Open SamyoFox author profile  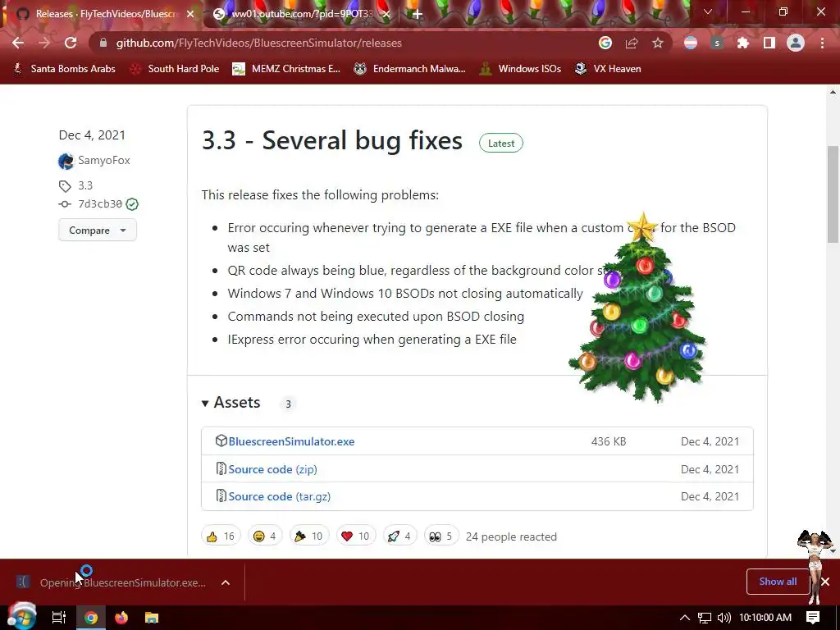coord(104,160)
